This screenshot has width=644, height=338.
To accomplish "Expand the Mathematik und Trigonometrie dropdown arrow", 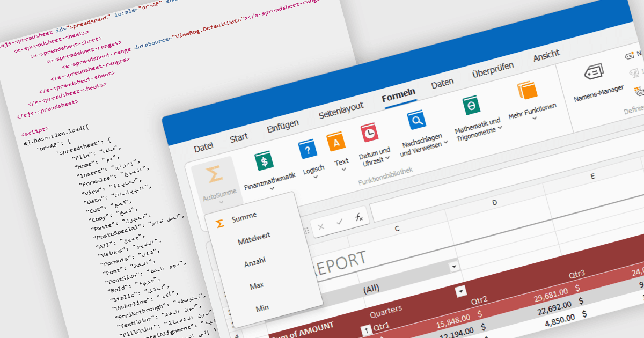I will (500, 128).
